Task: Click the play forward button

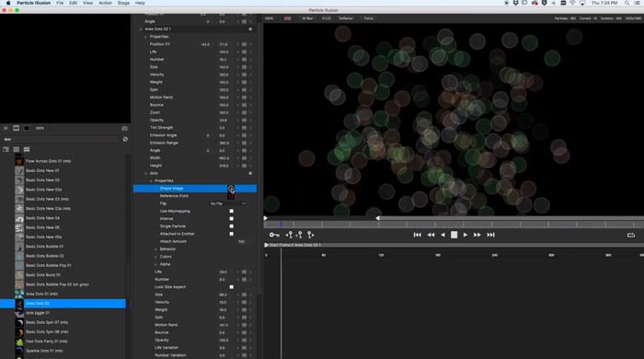Action: click(x=465, y=235)
